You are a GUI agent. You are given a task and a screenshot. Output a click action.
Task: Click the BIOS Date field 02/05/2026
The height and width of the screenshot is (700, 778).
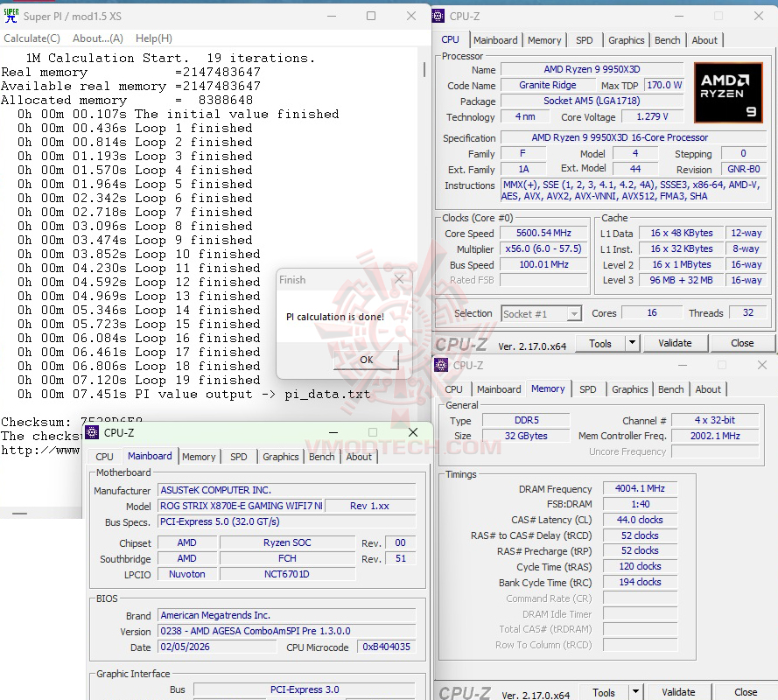[217, 647]
